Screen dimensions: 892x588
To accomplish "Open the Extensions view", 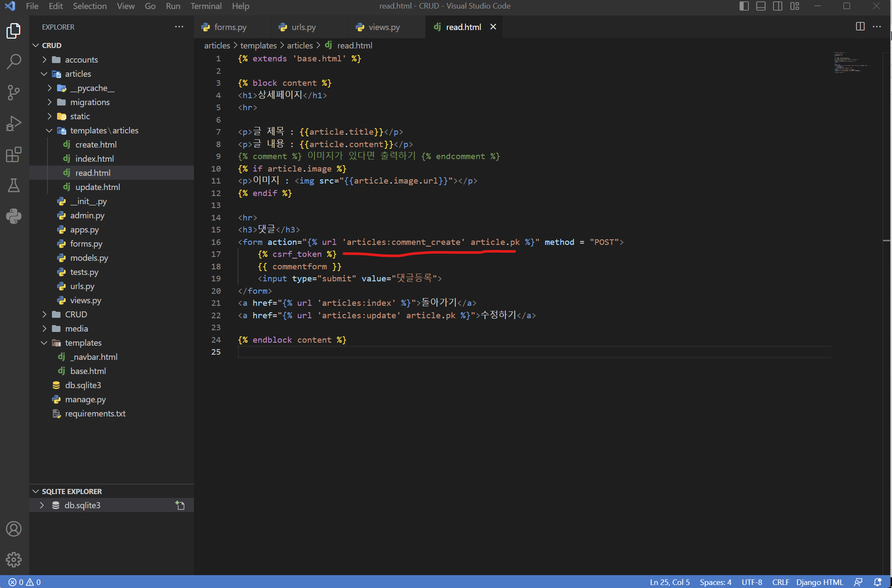I will [x=14, y=154].
